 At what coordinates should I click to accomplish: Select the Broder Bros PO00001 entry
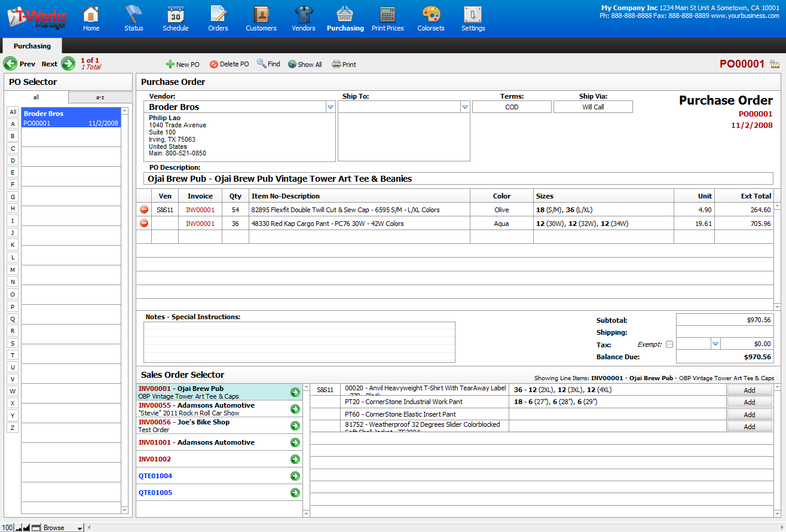point(71,118)
